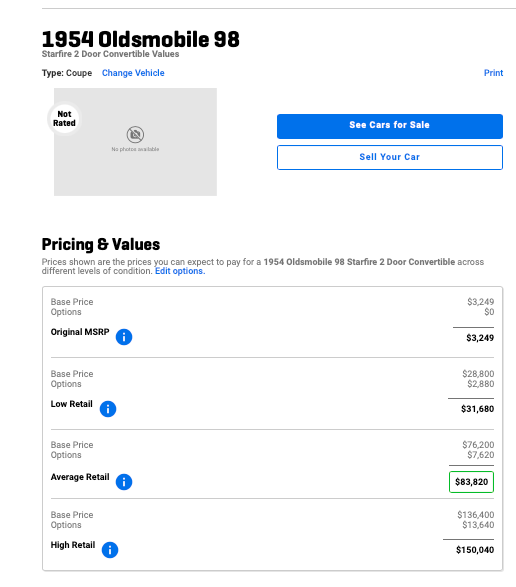Click the 1954 Oldsmobile 98 heading
516x587 pixels.
(140, 39)
